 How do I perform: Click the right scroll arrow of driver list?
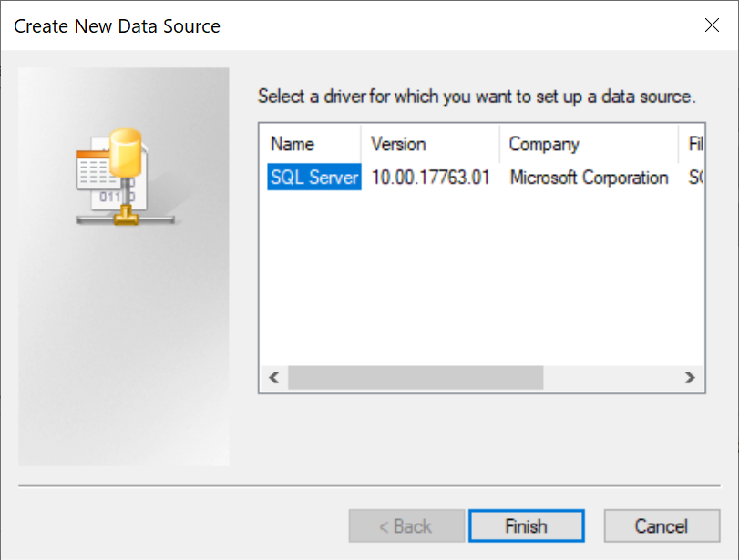click(x=690, y=377)
